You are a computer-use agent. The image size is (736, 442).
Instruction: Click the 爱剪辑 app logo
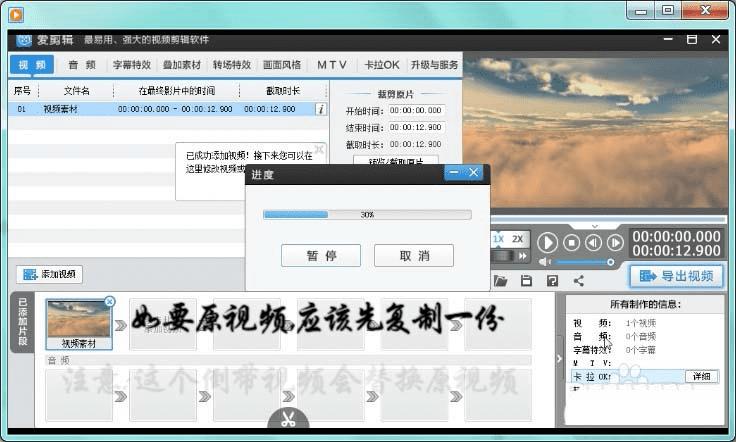tap(24, 40)
